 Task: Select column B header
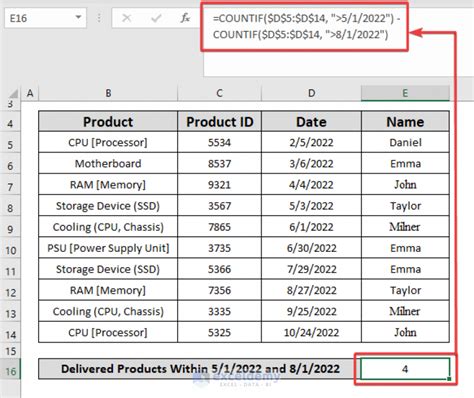[108, 93]
